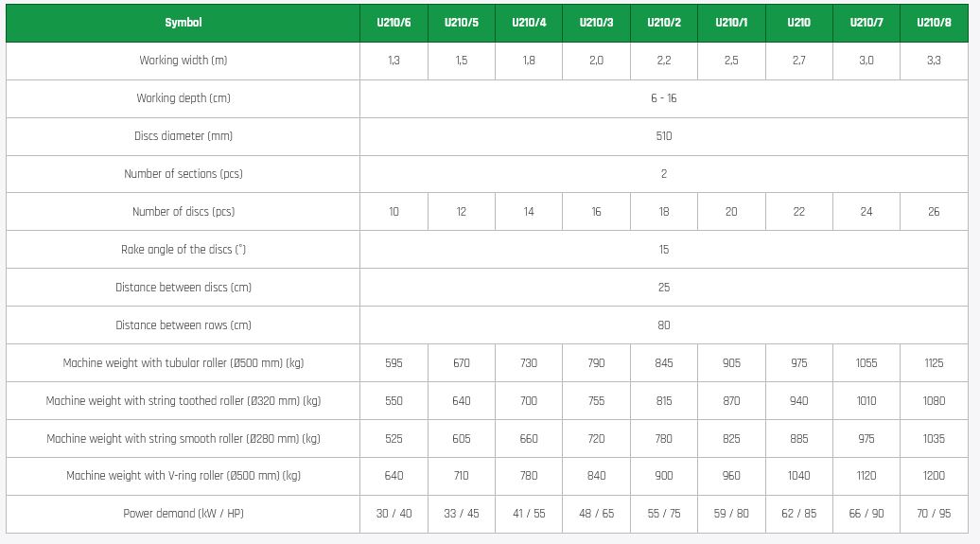This screenshot has height=544, width=980.
Task: Click the string smooth roller weight label
Action: tap(183, 439)
